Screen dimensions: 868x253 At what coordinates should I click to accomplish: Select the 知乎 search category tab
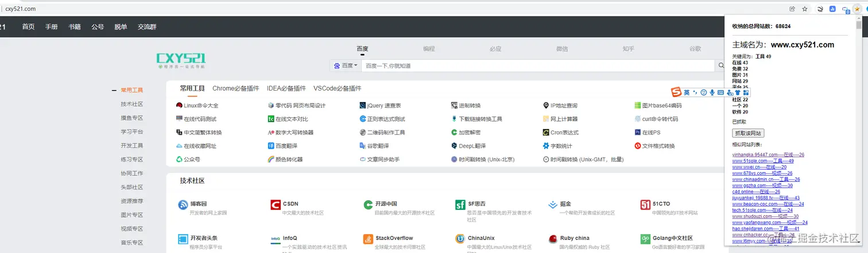pos(628,49)
